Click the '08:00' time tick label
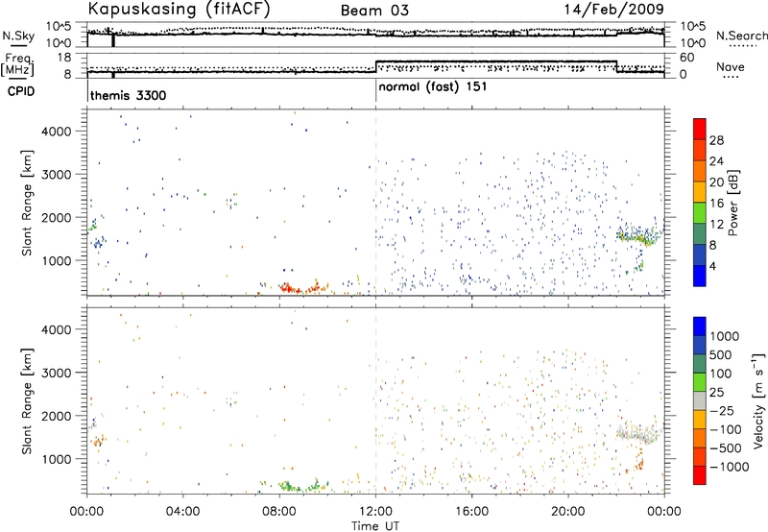 279,512
